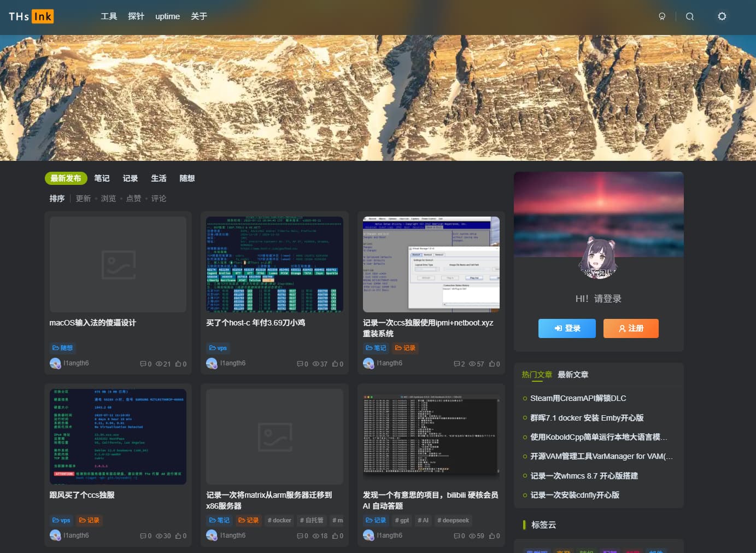Click comment icon on host-c post card
Screen dimensions: 756x553
[x=300, y=364]
